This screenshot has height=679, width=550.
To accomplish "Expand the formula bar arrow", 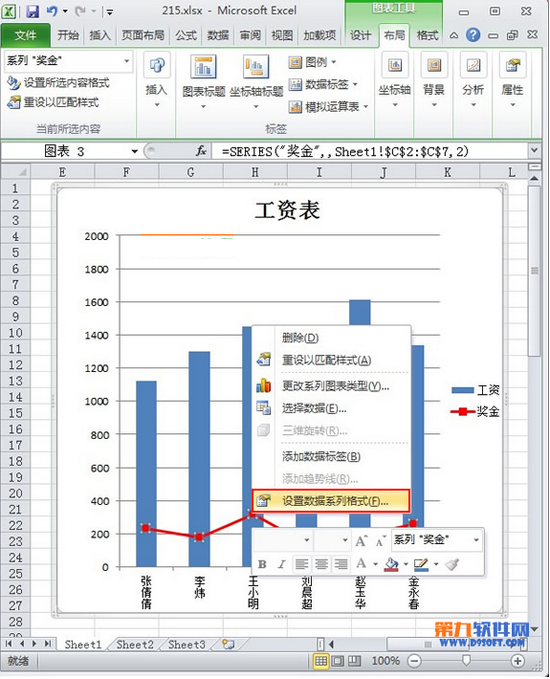I will 534,150.
